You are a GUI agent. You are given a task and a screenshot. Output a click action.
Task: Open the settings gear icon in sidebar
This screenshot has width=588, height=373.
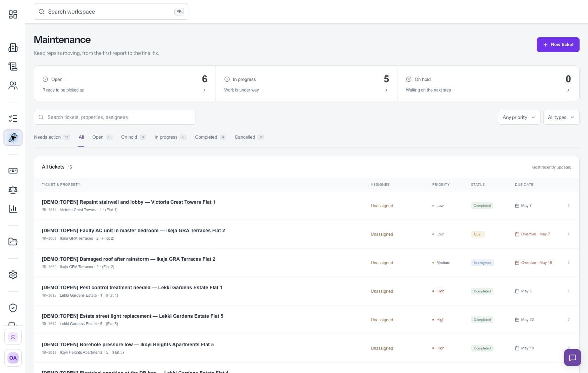[13, 275]
